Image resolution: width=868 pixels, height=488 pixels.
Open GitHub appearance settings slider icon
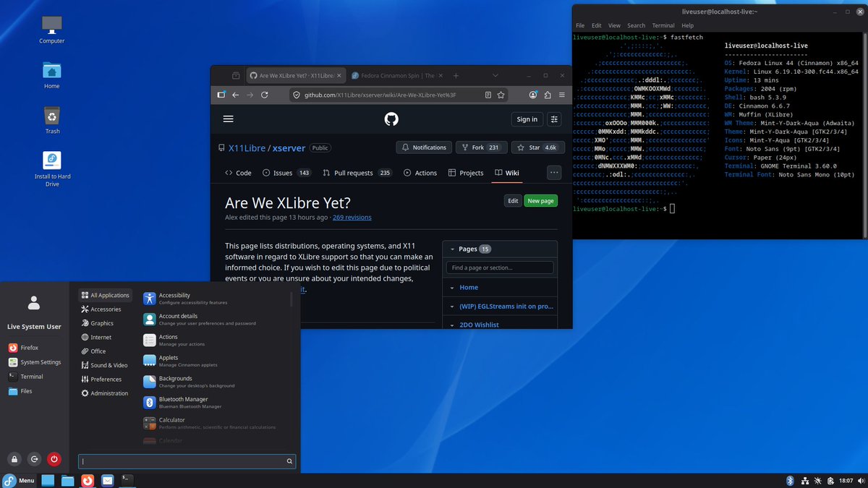pyautogui.click(x=555, y=119)
